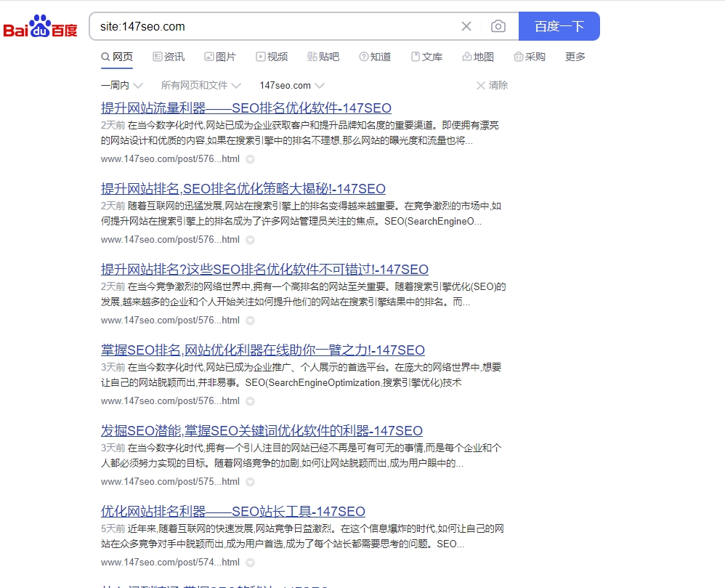This screenshot has height=588, width=725.
Task: Click the 百度一下 search button
Action: [x=559, y=26]
